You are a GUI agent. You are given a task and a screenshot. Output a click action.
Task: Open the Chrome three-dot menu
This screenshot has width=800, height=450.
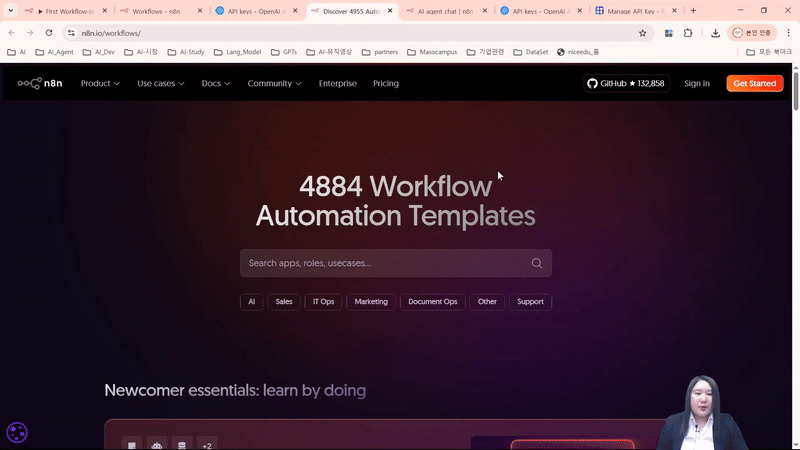(787, 33)
